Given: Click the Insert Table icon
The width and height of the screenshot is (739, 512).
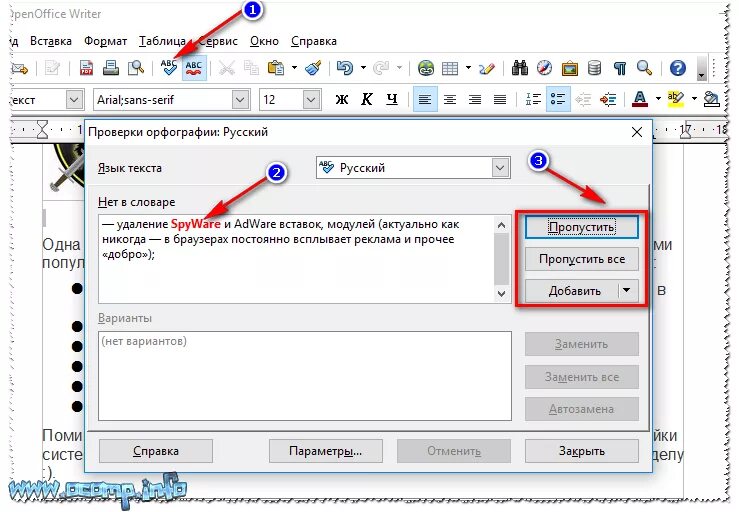Looking at the screenshot, I should click(450, 68).
